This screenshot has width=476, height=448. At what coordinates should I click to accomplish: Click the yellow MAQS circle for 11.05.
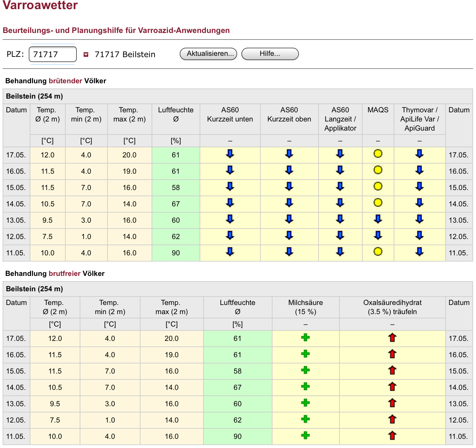tap(378, 251)
